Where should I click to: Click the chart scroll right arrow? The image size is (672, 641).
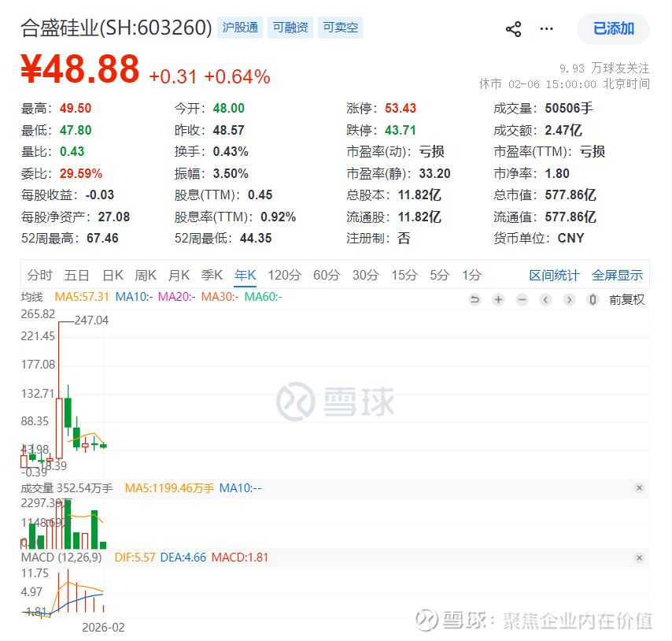[569, 299]
